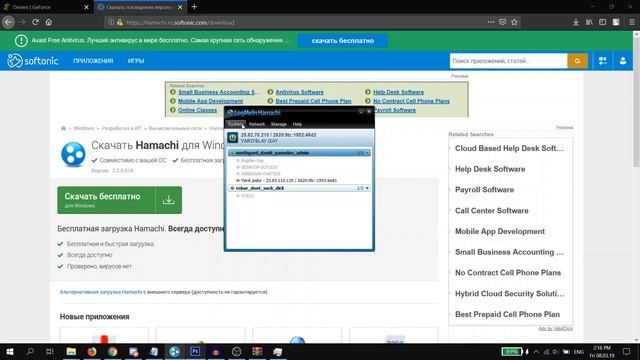The height and width of the screenshot is (360, 640).
Task: Open Firefox from taskbar
Action: tap(92, 351)
